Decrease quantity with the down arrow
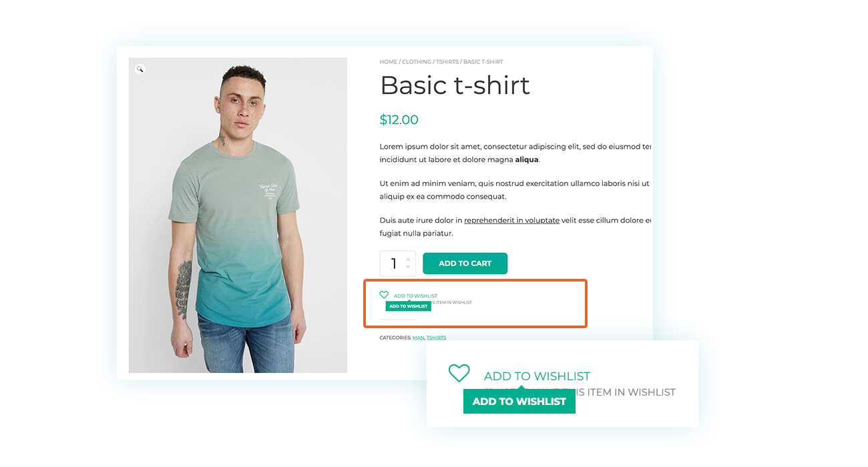The width and height of the screenshot is (868, 467). pyautogui.click(x=408, y=268)
